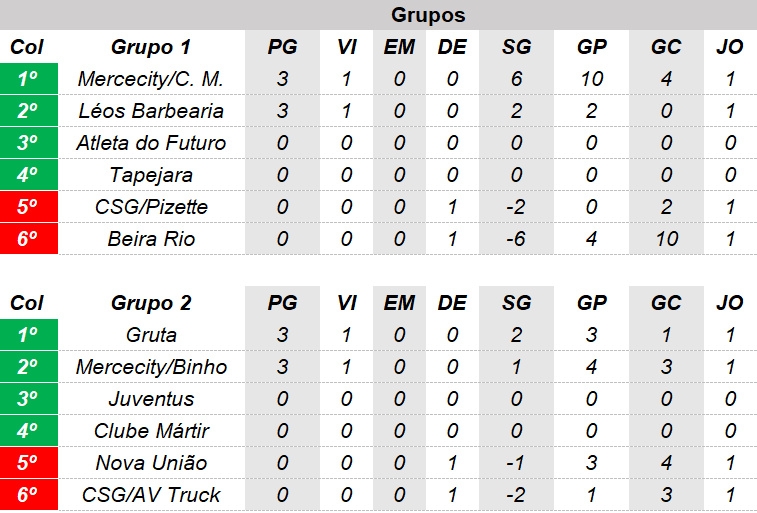
Task: Select the Grupo 2 column header
Action: (151, 303)
